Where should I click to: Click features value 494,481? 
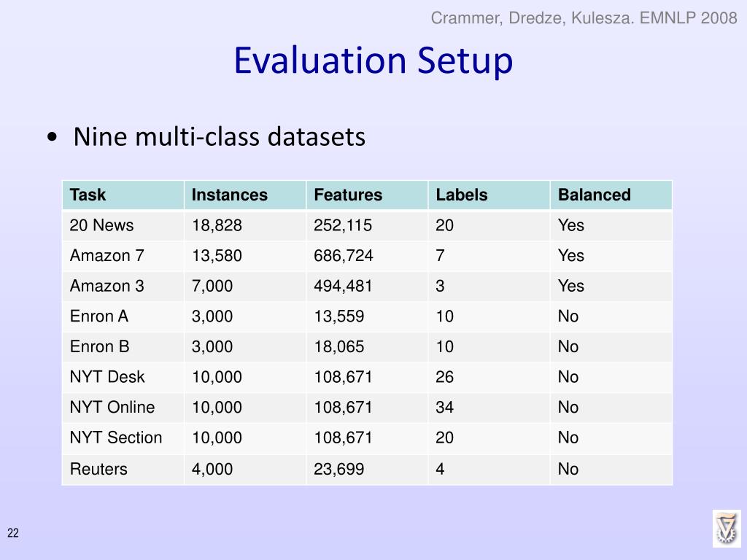click(343, 286)
